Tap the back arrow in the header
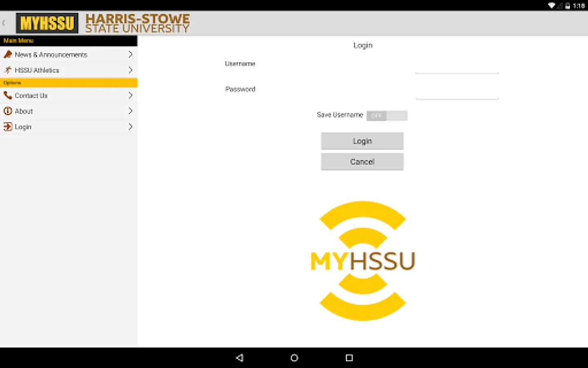588x368 pixels. (x=4, y=23)
